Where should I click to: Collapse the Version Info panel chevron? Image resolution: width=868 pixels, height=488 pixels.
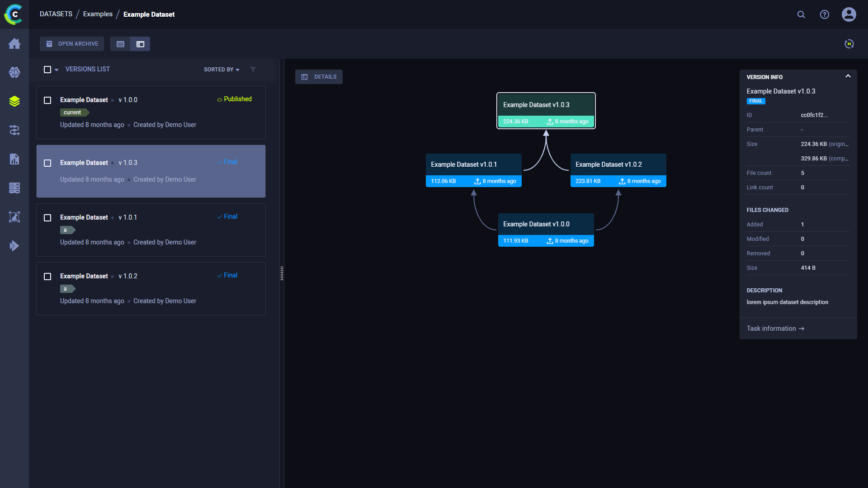pos(848,76)
